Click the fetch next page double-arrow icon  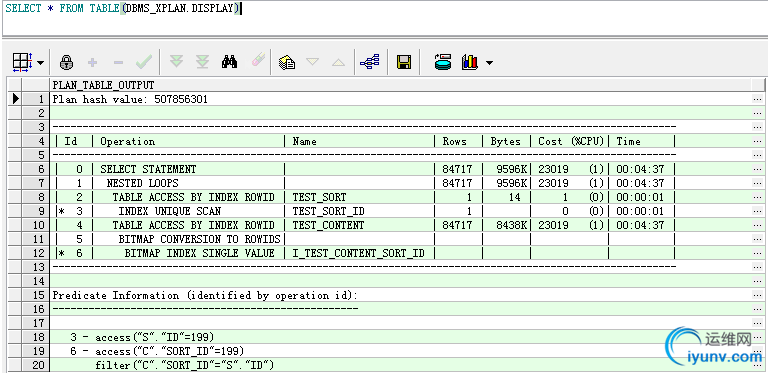point(176,62)
